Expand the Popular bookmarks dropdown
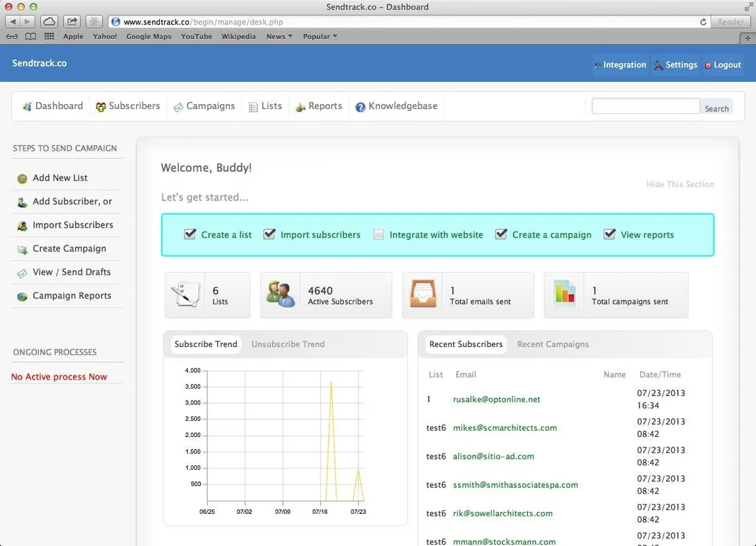Screen dimensions: 756x546 click(x=320, y=37)
